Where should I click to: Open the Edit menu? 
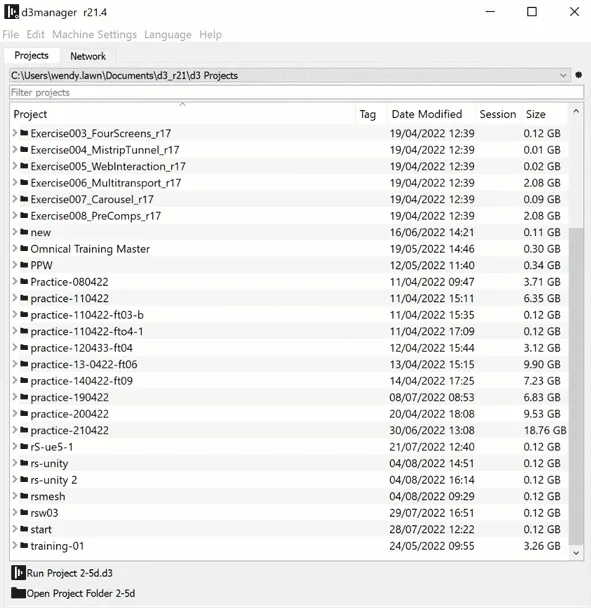[x=35, y=35]
